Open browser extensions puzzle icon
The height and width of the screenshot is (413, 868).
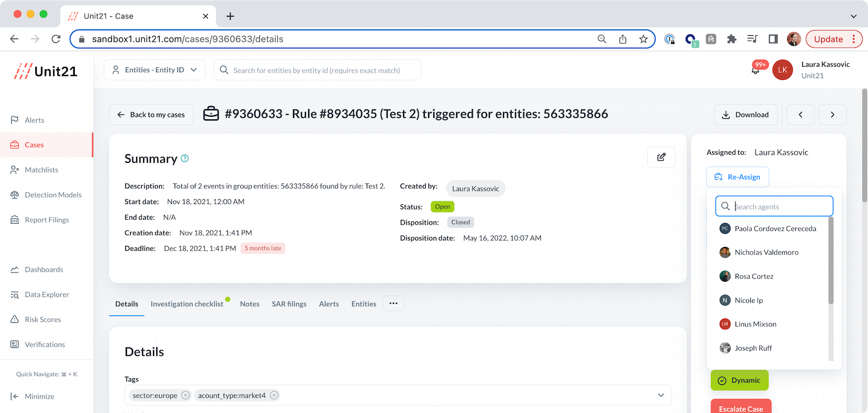(x=731, y=39)
